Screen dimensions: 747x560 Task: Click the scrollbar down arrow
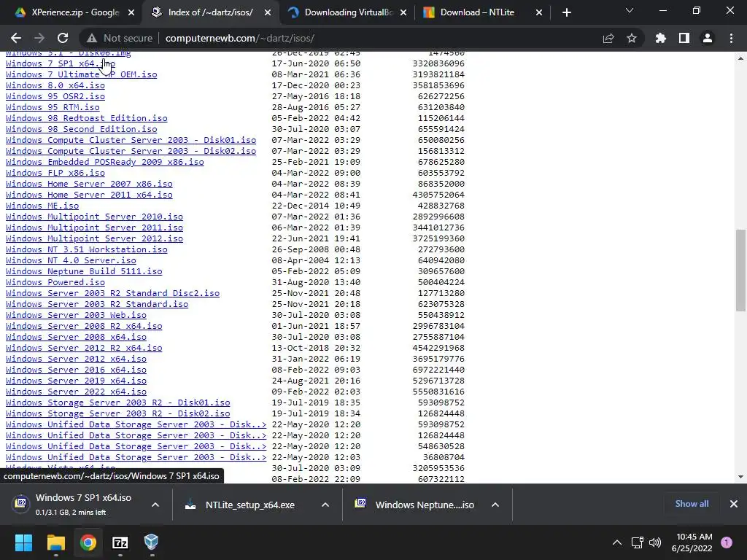(740, 476)
